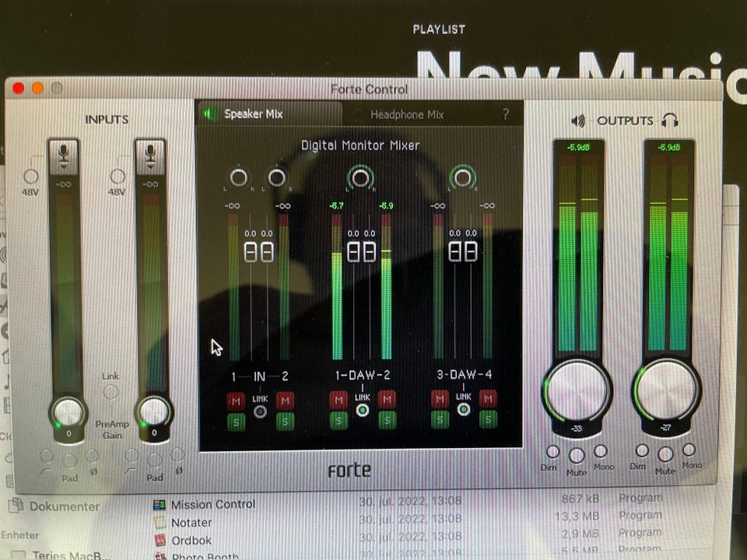Viewport: 747px width, 560px height.
Task: Solo the IN 2 mixer channel
Action: (x=285, y=422)
